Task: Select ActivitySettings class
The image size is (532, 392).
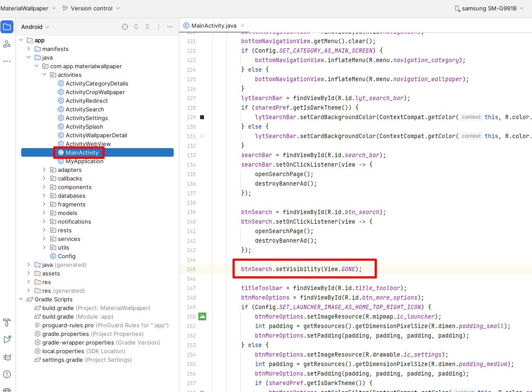Action: (x=87, y=118)
